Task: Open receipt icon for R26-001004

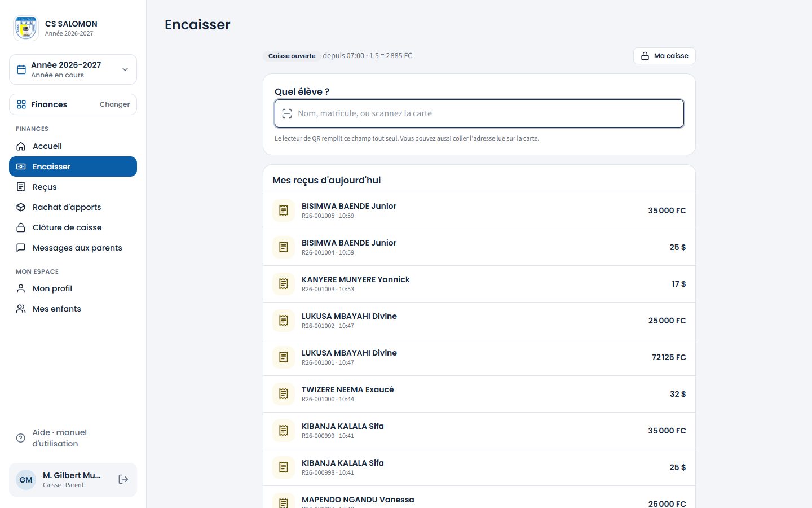Action: click(x=284, y=247)
